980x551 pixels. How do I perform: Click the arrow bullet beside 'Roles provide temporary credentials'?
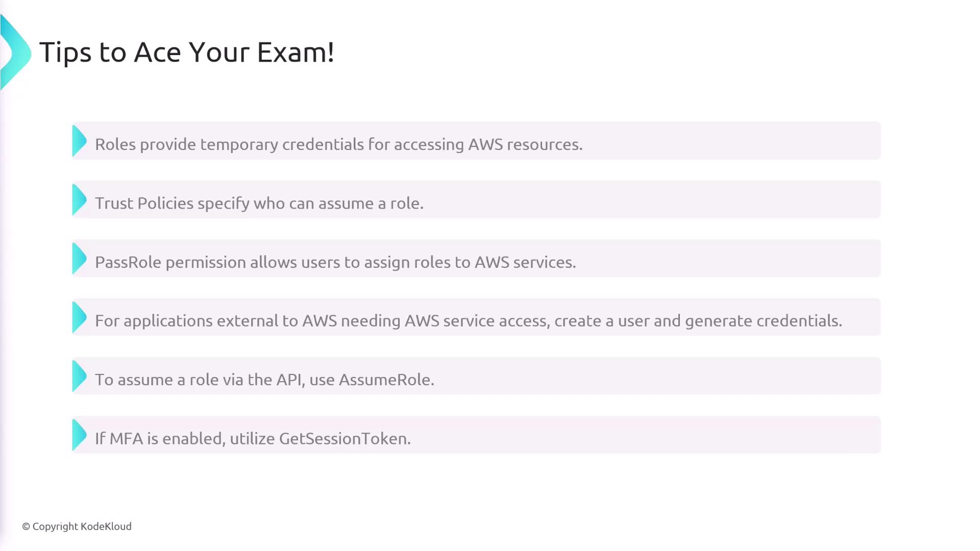point(79,141)
